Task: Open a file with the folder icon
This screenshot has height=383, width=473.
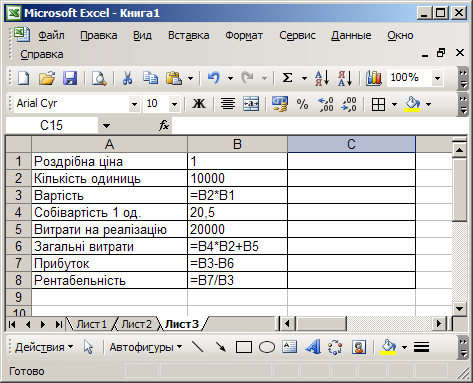Action: coord(47,78)
